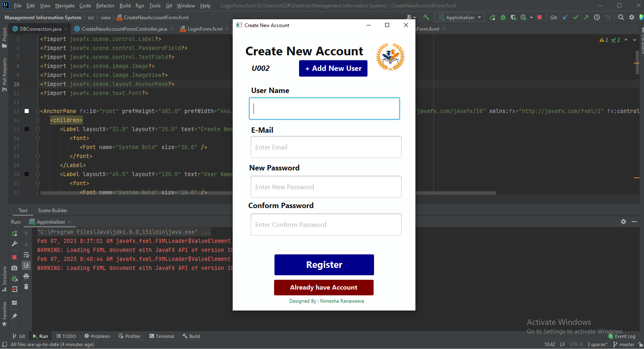
Task: Show Git history clock icon
Action: click(597, 17)
